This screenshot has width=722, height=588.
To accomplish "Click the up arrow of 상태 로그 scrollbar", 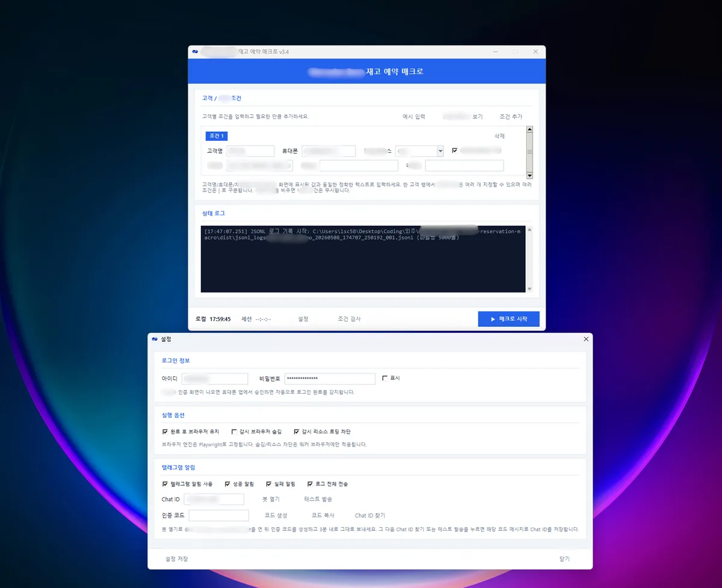I will coord(529,229).
